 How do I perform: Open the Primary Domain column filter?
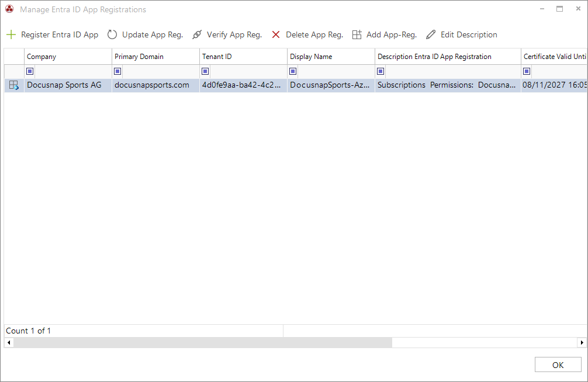click(117, 71)
